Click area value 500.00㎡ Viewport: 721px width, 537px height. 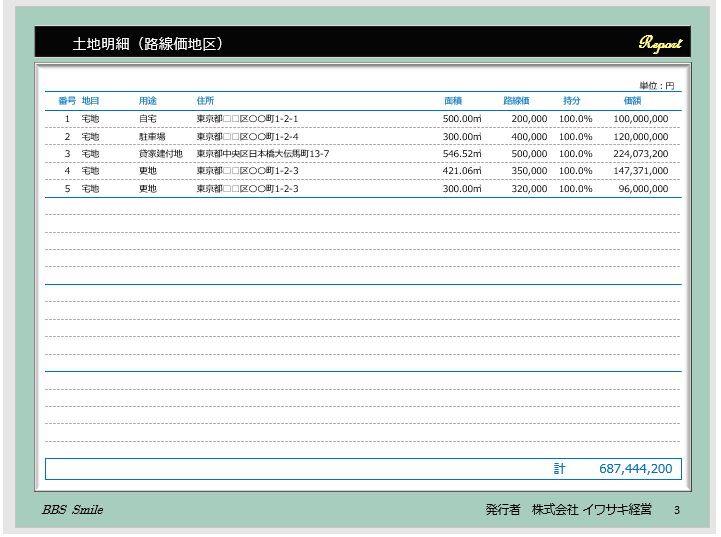462,119
